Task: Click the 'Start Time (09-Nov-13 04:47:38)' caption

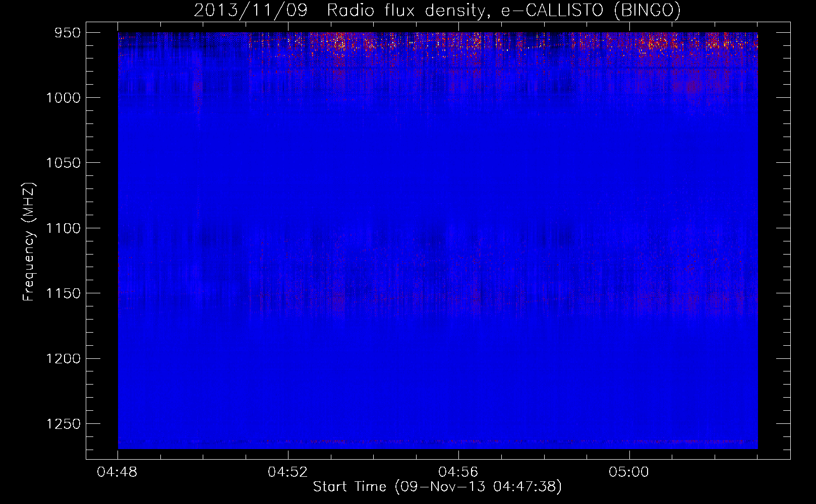Action: (x=437, y=487)
